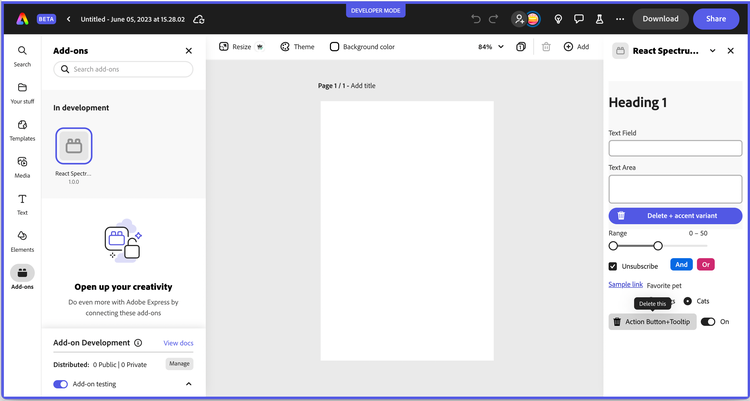Collapse the Add-on testing section

[x=188, y=384]
